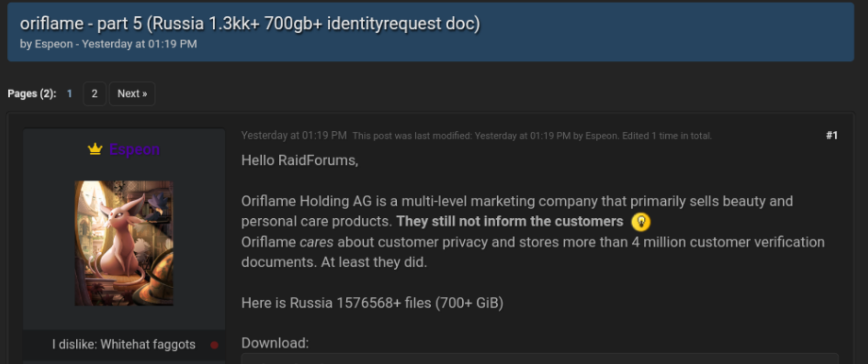Image resolution: width=868 pixels, height=364 pixels.
Task: Click bold text 'They still not inform the customers'
Action: [509, 221]
